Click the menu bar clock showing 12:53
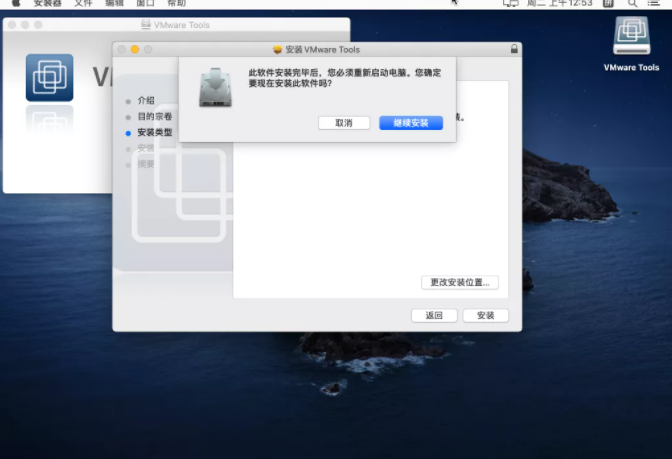 pos(559,3)
